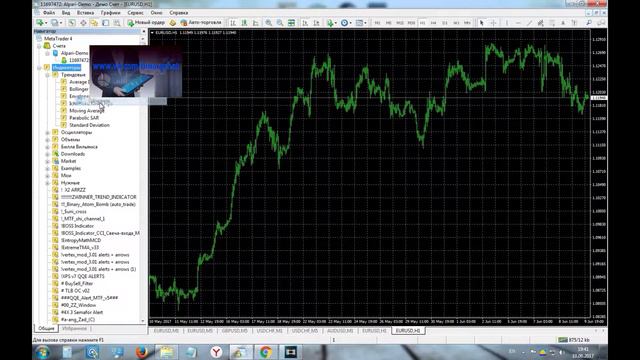This screenshot has height=360, width=640.
Task: Open a new chart from the toolbar
Action: coord(41,23)
